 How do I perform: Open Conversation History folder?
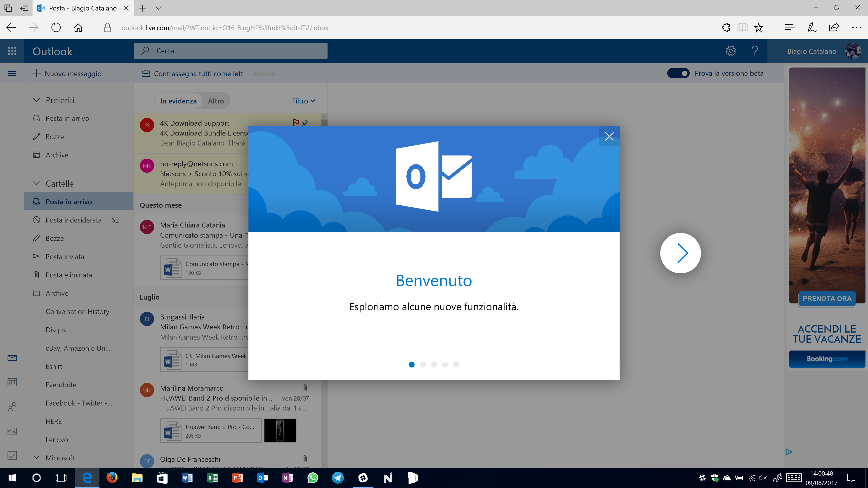pos(79,312)
